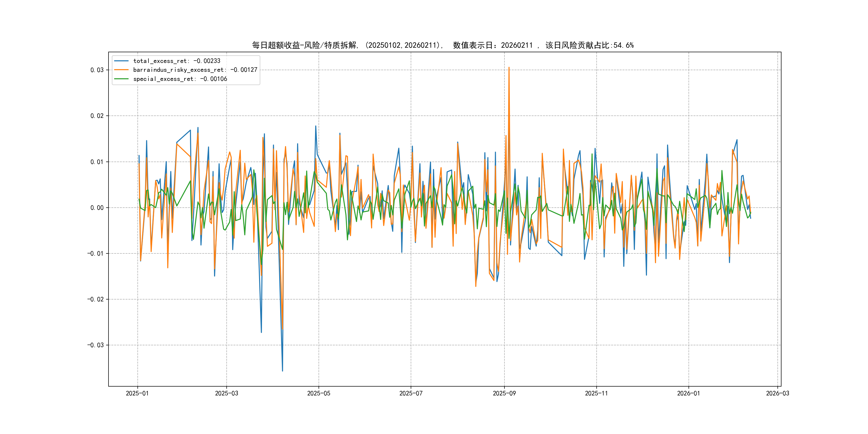Click the 2025-07 x-axis date tick
The width and height of the screenshot is (868, 434).
(411, 393)
